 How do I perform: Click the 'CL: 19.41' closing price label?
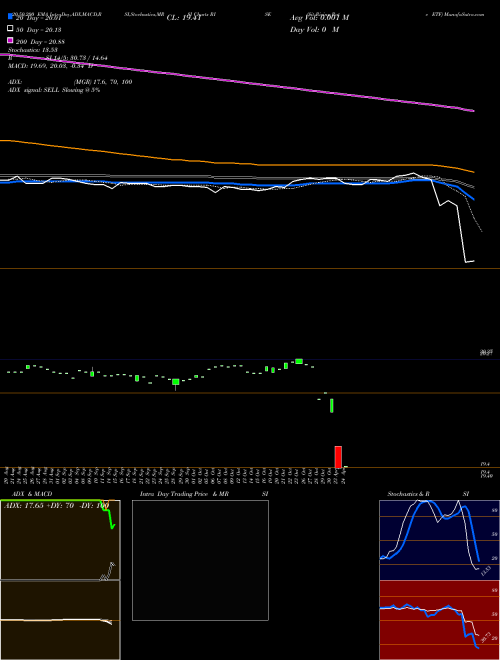184,18
